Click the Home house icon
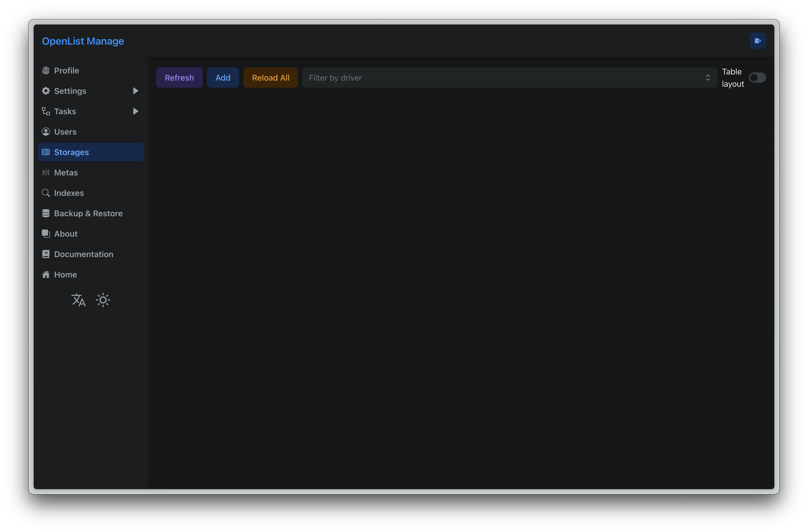 pos(46,274)
